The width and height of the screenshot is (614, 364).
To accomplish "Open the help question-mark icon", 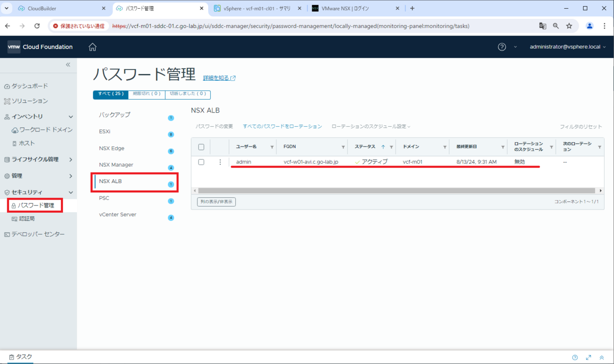I will tap(502, 47).
